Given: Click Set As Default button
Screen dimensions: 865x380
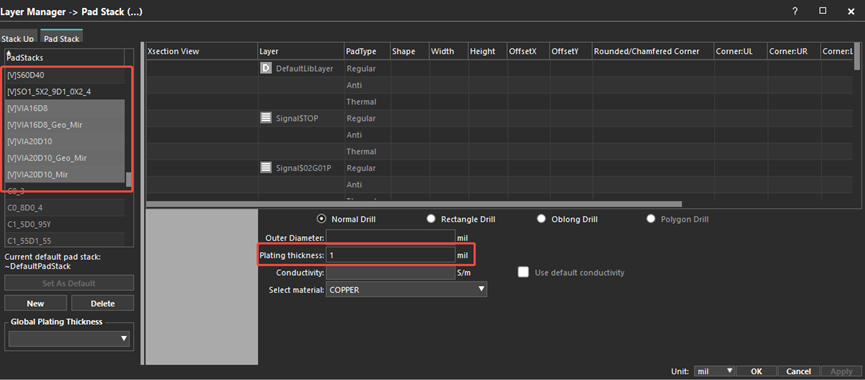Looking at the screenshot, I should pyautogui.click(x=69, y=283).
